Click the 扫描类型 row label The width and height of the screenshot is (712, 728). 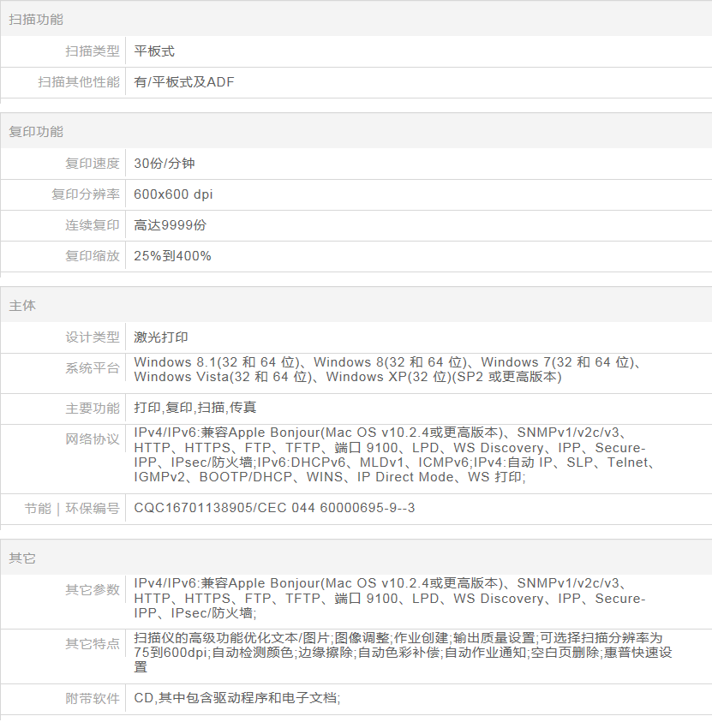tap(93, 51)
